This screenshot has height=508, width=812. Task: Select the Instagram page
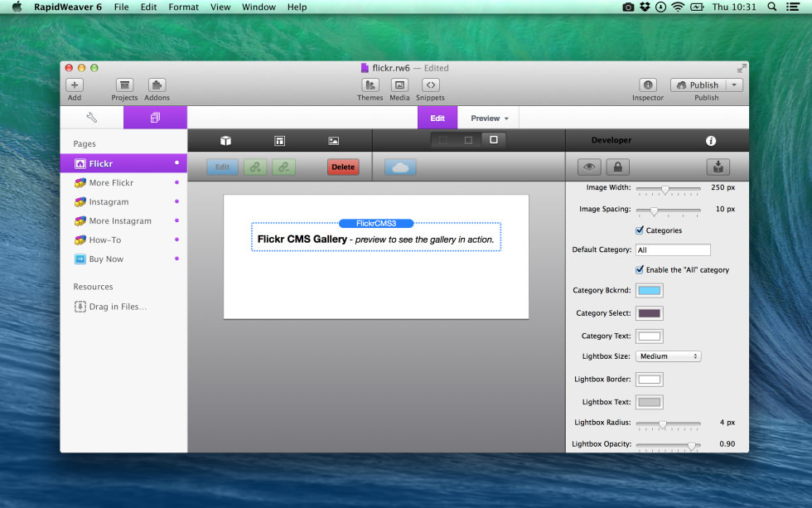123,201
